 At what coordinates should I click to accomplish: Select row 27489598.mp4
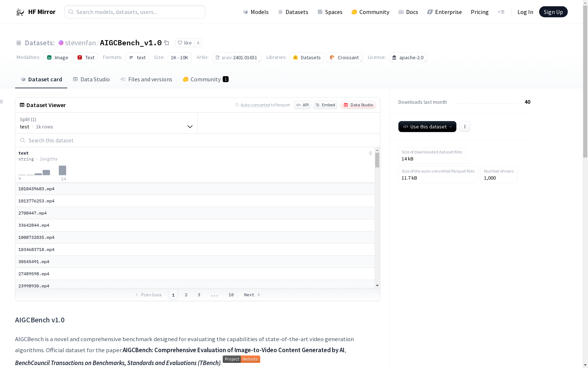(195, 274)
